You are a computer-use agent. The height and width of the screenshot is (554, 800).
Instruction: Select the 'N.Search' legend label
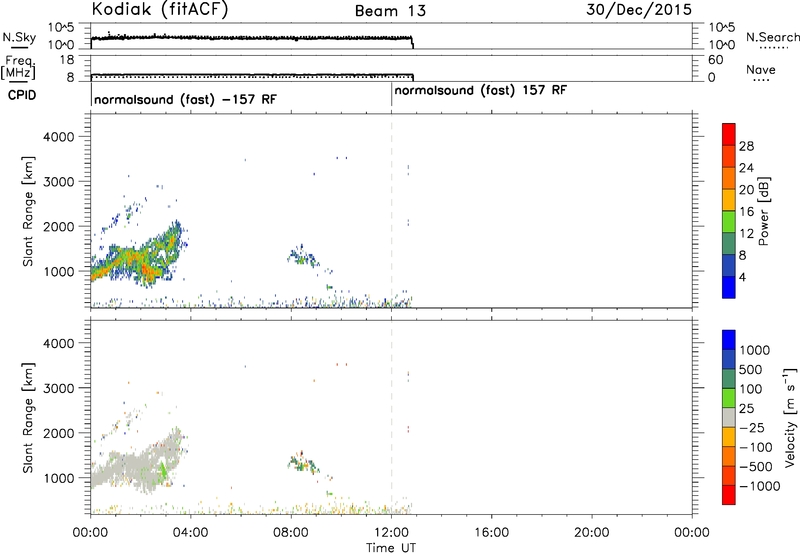pos(773,37)
